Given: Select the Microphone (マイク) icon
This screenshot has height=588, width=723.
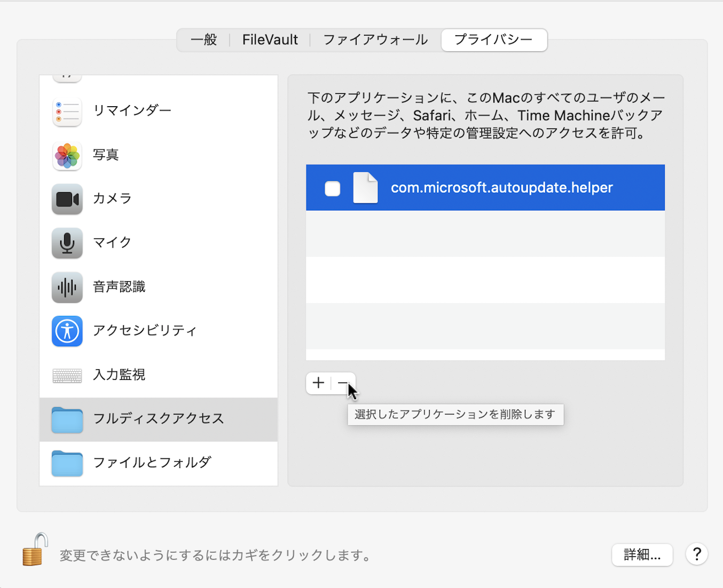Looking at the screenshot, I should click(67, 243).
